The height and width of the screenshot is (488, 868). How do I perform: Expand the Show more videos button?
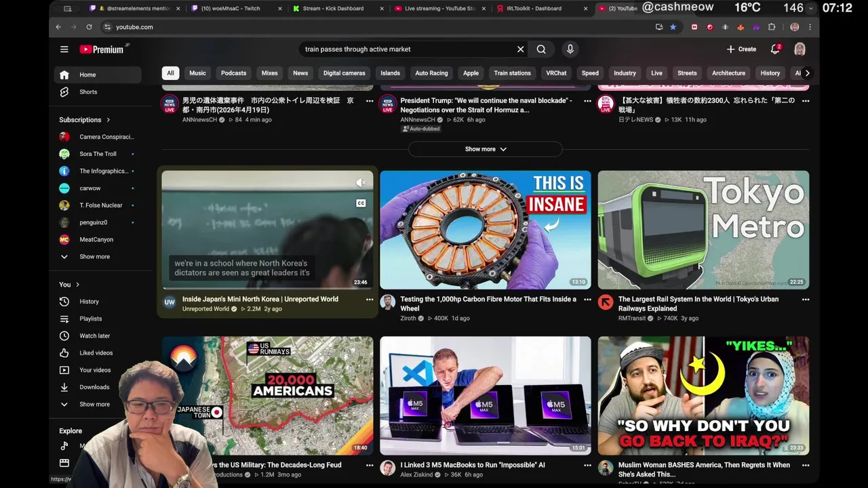(x=486, y=149)
